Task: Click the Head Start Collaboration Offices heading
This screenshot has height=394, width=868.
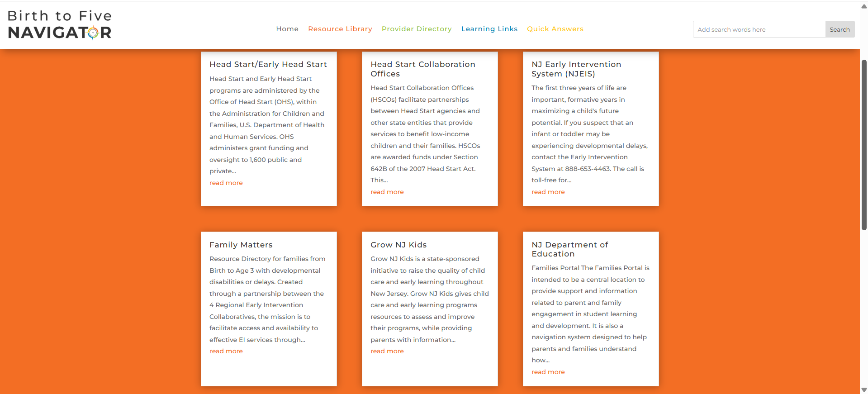Action: pyautogui.click(x=423, y=69)
